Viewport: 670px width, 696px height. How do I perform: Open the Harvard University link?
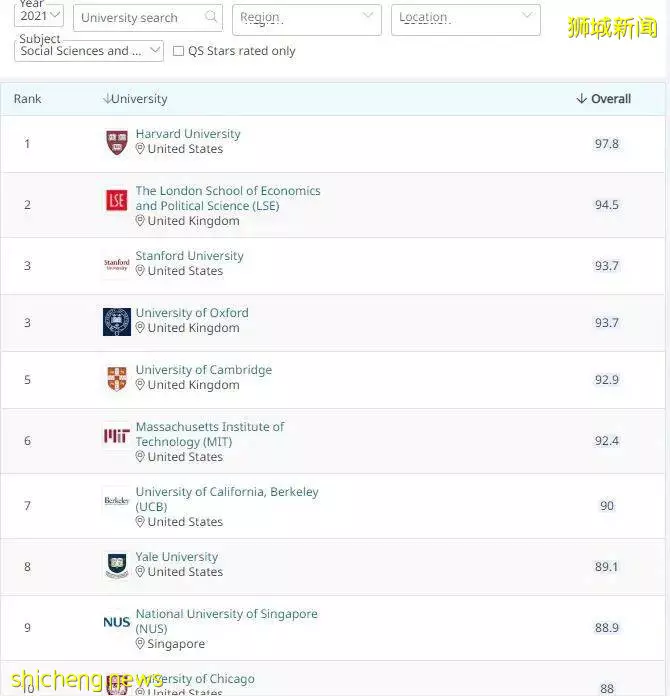(188, 134)
